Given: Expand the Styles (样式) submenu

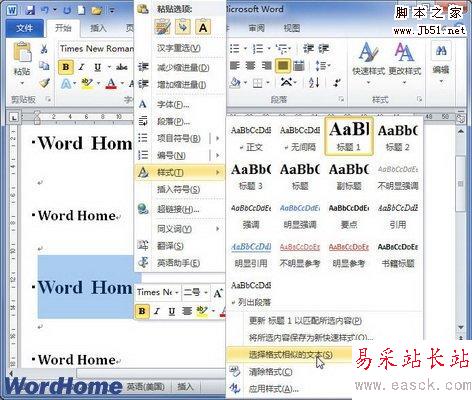Looking at the screenshot, I should (180, 172).
